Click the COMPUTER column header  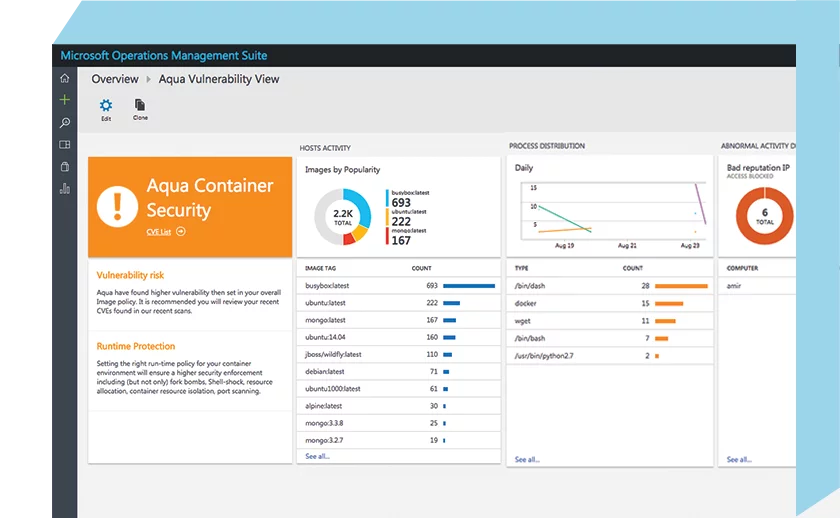click(742, 268)
